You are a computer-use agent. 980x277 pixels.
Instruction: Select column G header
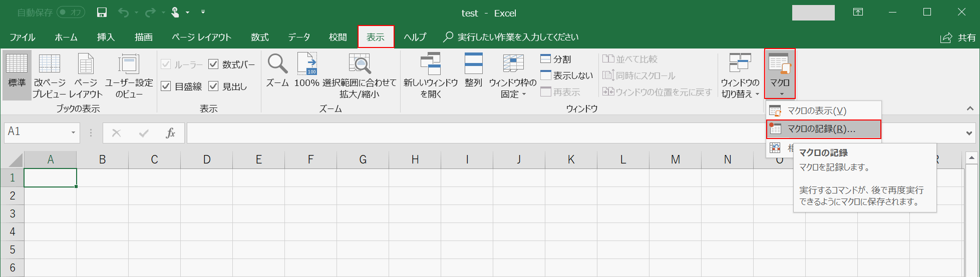pyautogui.click(x=363, y=159)
